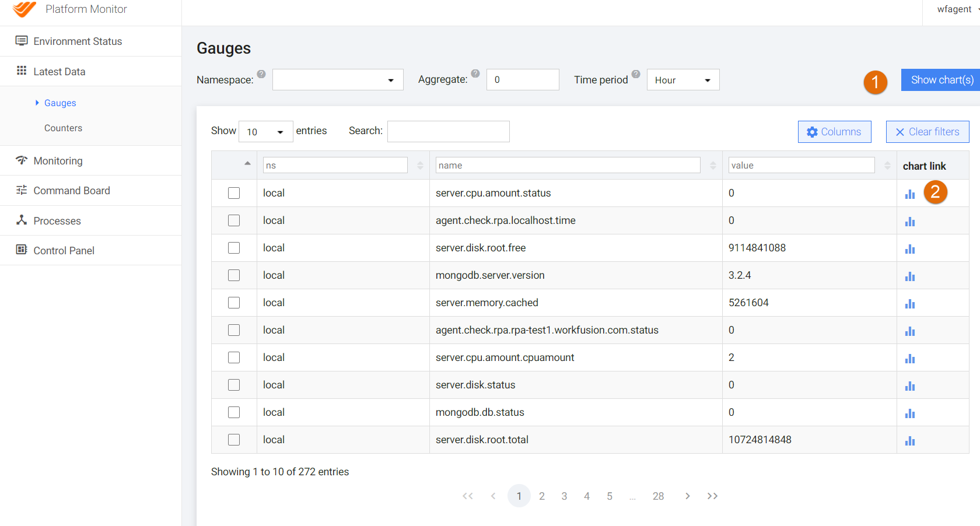Select Gauges in sidebar
The image size is (980, 526).
(x=60, y=103)
